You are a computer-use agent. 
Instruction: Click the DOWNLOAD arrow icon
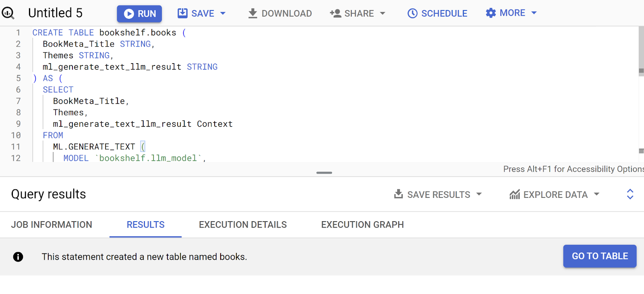tap(252, 14)
